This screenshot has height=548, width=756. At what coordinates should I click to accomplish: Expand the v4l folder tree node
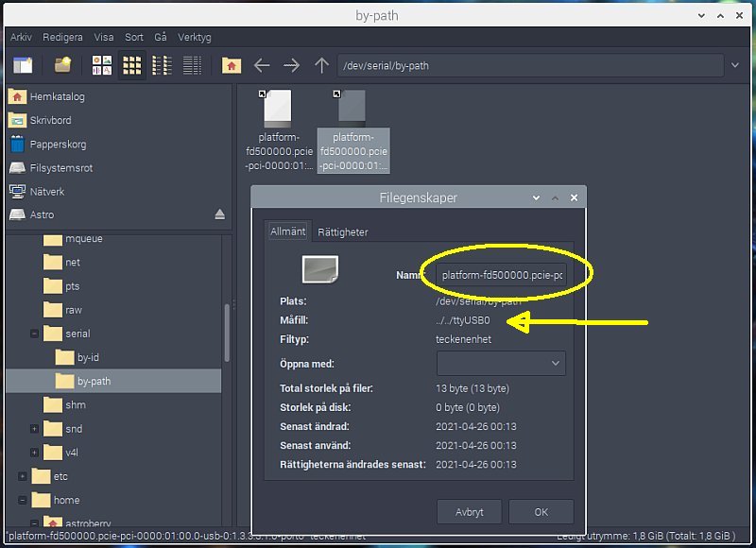[34, 452]
